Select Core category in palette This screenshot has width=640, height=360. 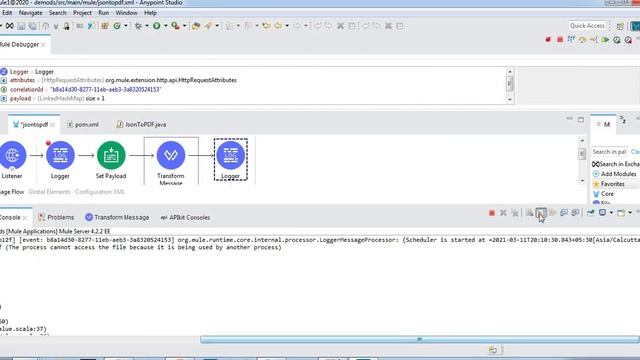[603, 194]
